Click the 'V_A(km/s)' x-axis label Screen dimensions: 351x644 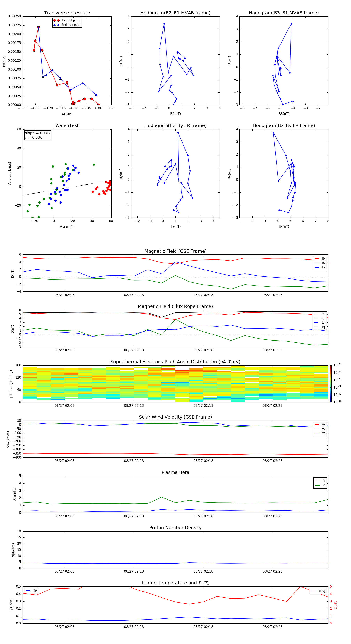[x=67, y=227]
